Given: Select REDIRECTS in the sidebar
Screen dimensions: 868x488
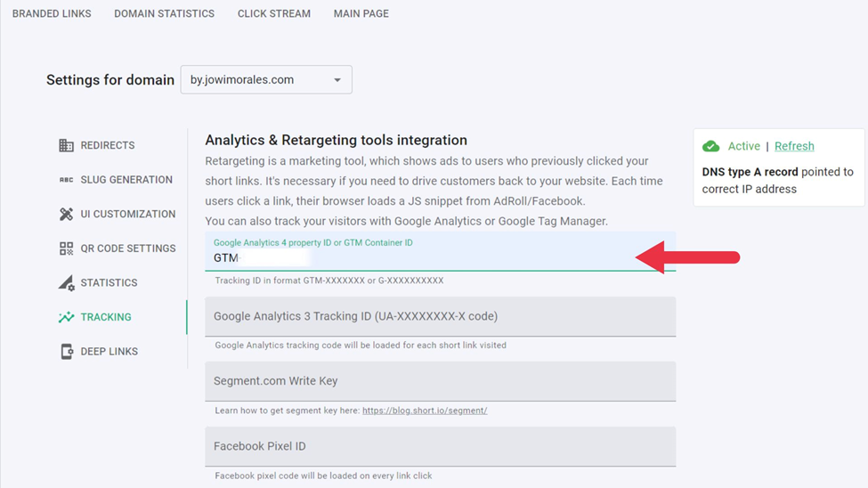Looking at the screenshot, I should (x=108, y=145).
